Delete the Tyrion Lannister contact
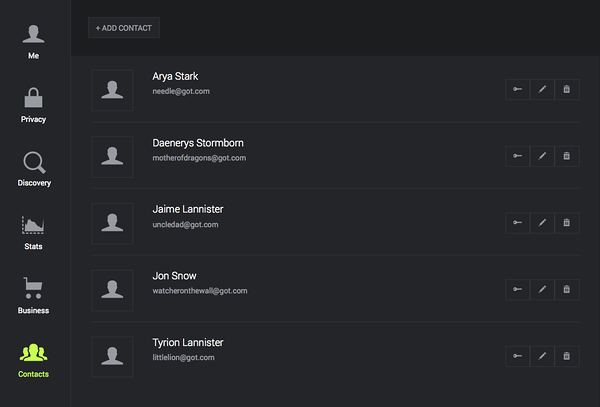Image resolution: width=600 pixels, height=407 pixels. (567, 356)
